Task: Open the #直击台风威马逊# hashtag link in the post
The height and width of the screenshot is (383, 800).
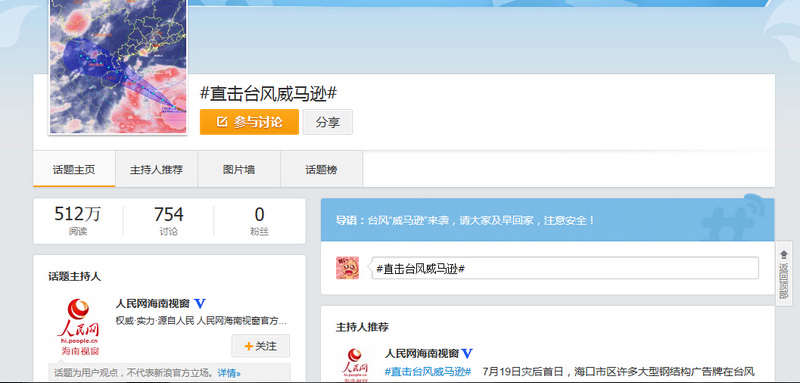Action: tap(428, 371)
